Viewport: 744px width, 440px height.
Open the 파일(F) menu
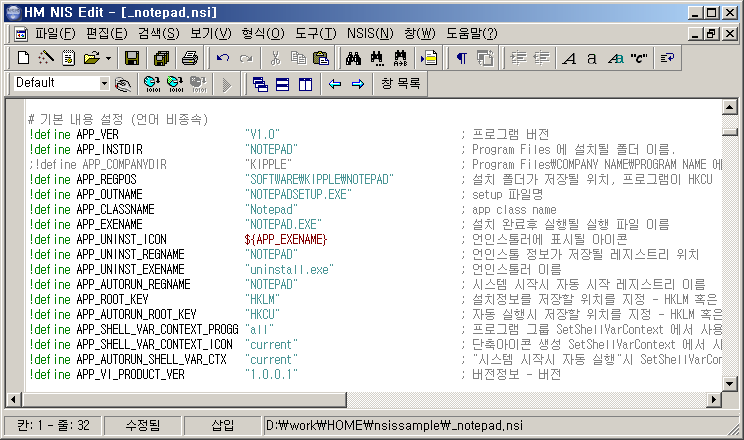pos(55,33)
